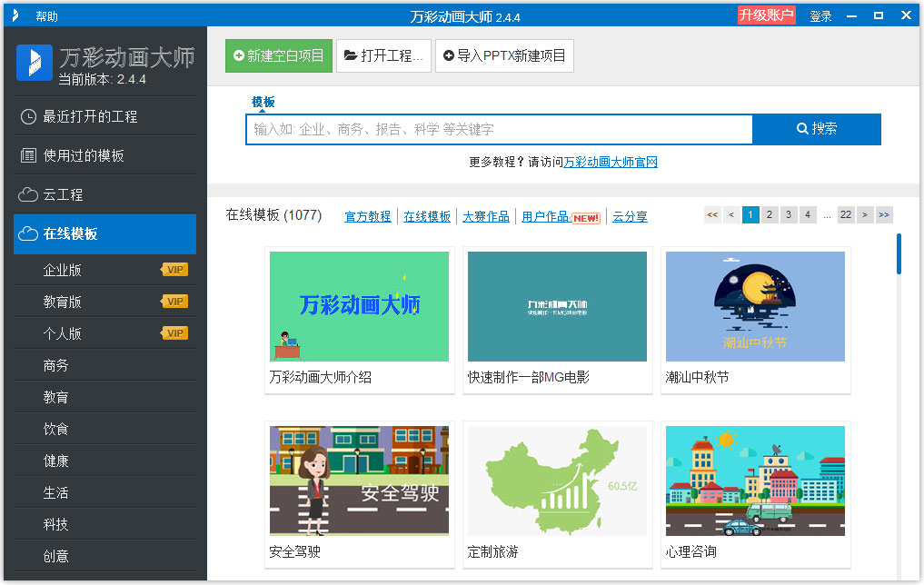924x585 pixels.
Task: Open 用户作品 link
Action: coord(545,217)
